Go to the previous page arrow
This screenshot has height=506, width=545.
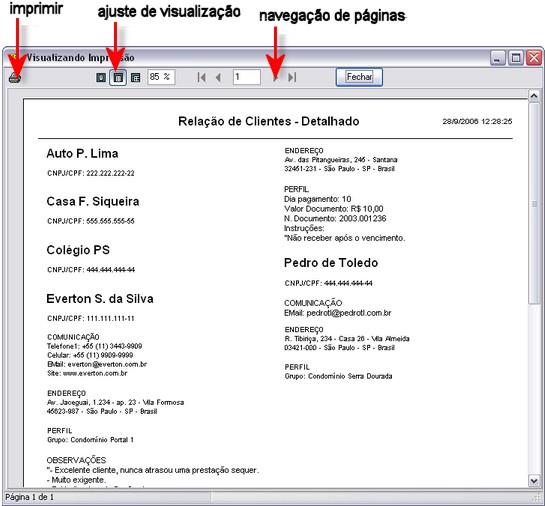pos(218,77)
